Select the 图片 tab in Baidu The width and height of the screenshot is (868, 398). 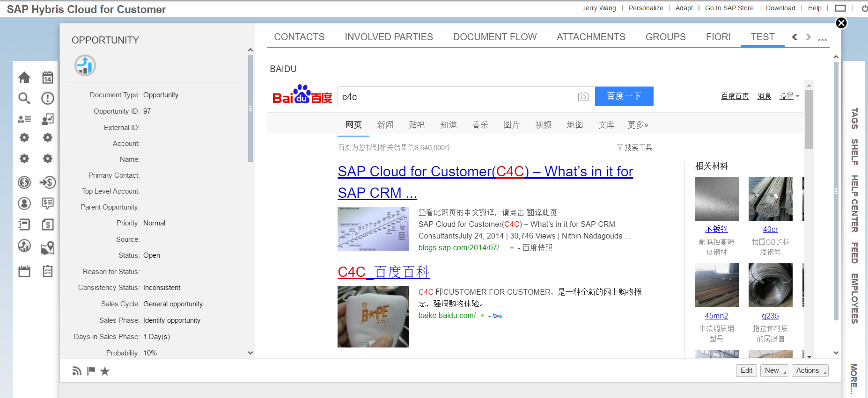pyautogui.click(x=512, y=125)
